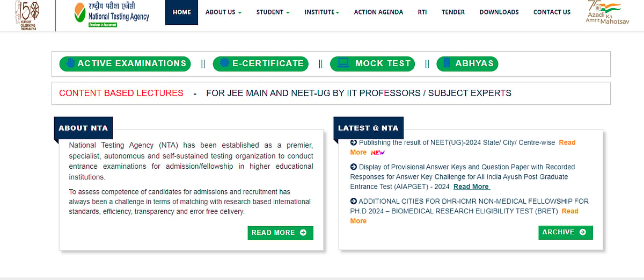This screenshot has width=644, height=280.
Task: Select the arrow icon in Read More button
Action: (303, 233)
